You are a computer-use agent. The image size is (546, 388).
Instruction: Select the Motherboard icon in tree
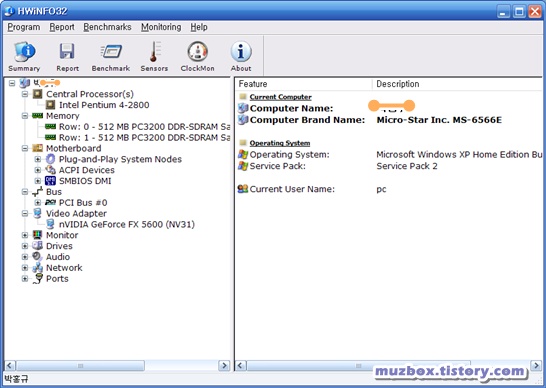point(37,148)
